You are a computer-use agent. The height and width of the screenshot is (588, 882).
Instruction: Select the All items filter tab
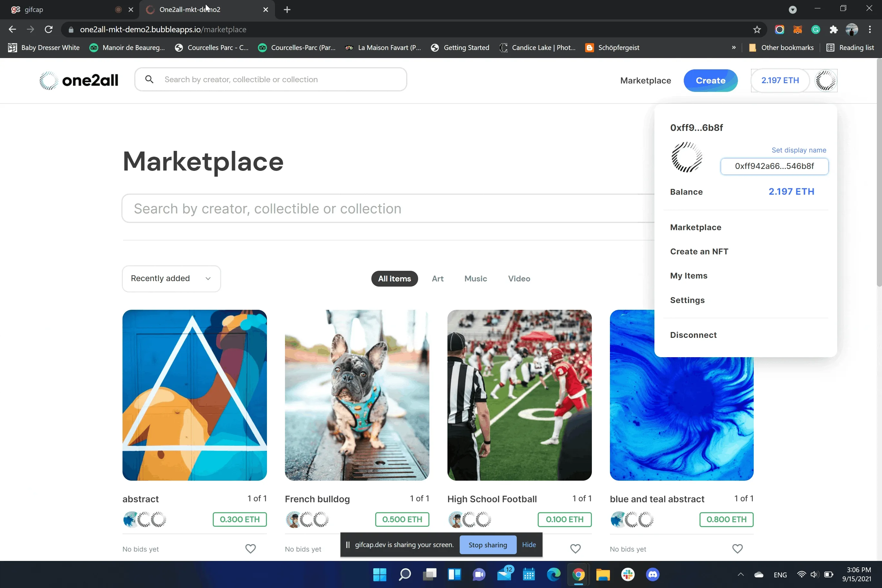(x=395, y=279)
